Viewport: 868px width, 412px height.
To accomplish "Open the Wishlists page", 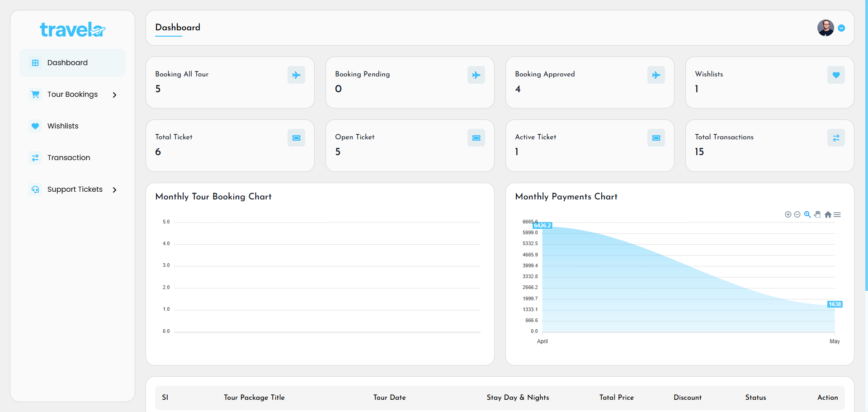I will pyautogui.click(x=63, y=126).
